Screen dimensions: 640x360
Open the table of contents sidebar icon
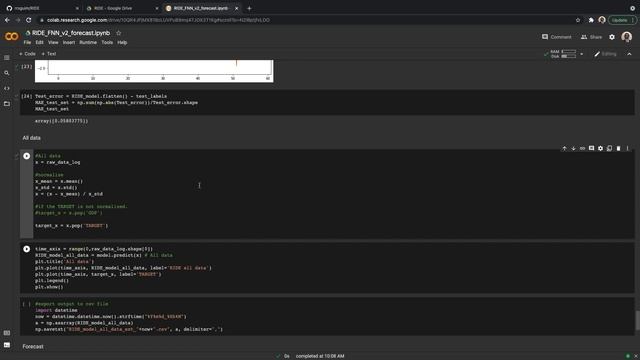(7, 58)
